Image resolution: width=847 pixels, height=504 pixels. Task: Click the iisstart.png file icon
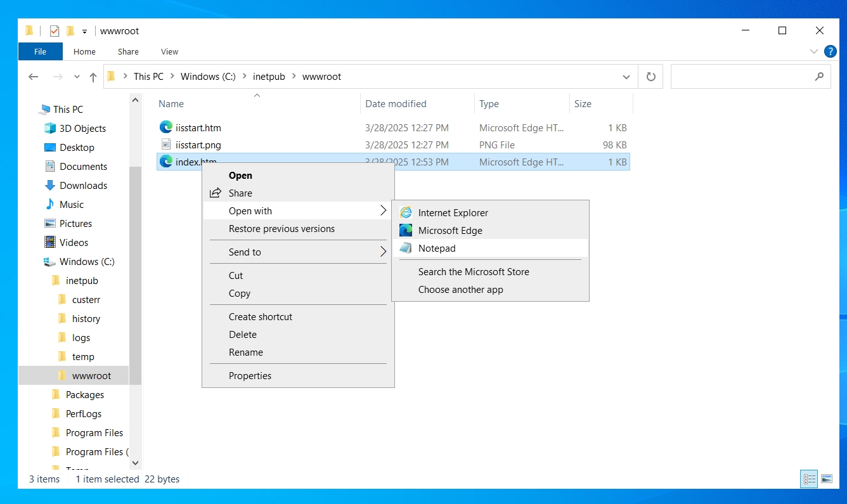166,145
